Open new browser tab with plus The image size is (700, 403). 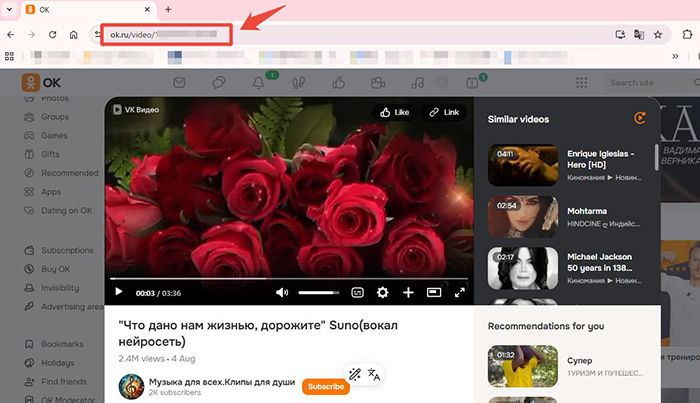(168, 9)
